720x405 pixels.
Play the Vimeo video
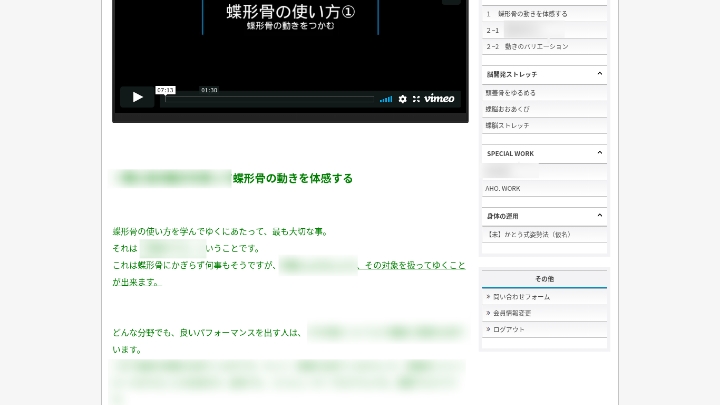click(x=137, y=98)
